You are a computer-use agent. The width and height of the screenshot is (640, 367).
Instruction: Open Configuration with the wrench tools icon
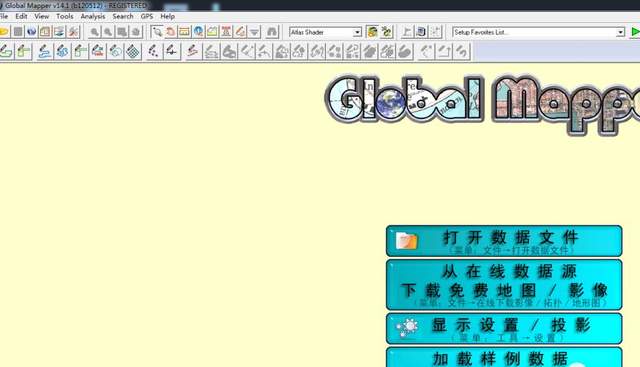[x=73, y=32]
